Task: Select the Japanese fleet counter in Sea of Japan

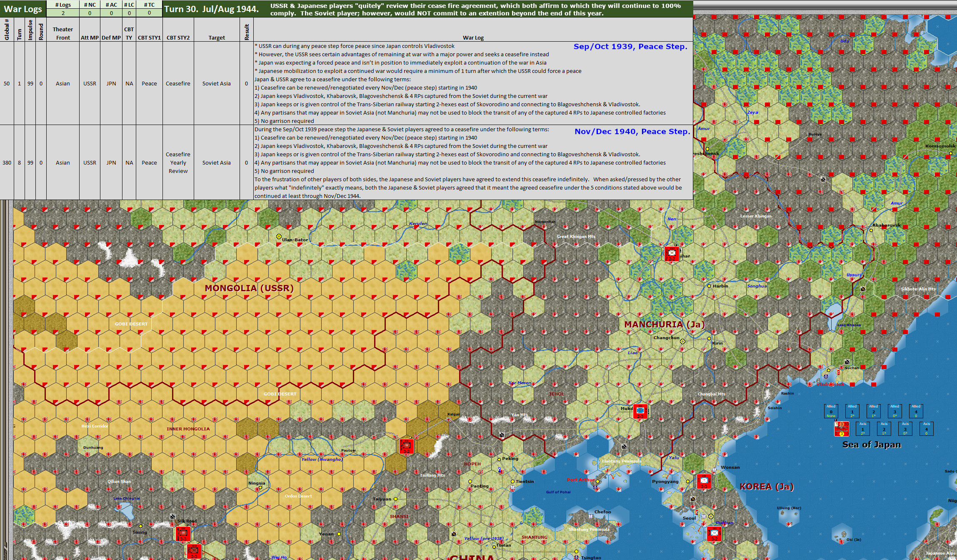Action: click(x=842, y=429)
